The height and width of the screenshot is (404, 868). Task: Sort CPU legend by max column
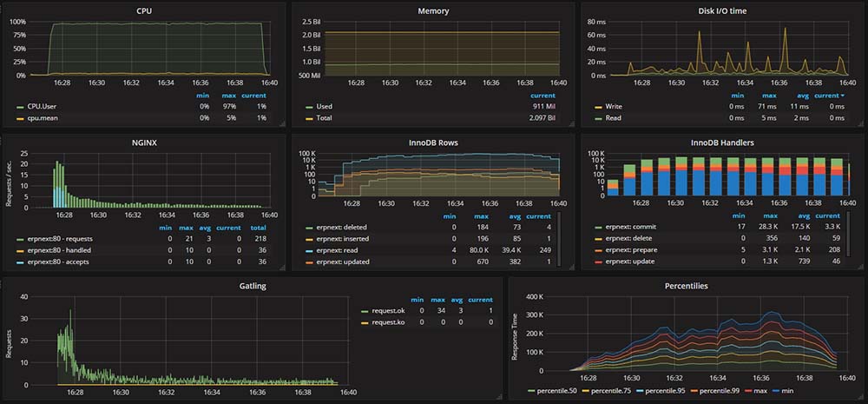(230, 96)
